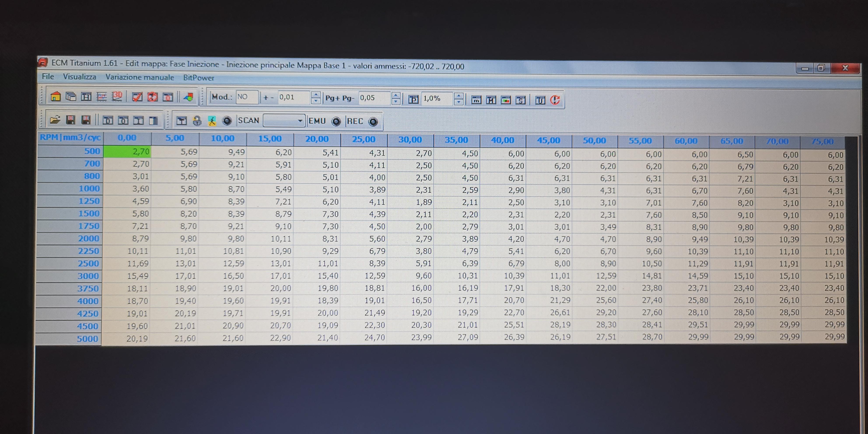Decrease the Pg+ Pg- value of 0,05
Viewport: 868px width, 434px height.
point(396,102)
